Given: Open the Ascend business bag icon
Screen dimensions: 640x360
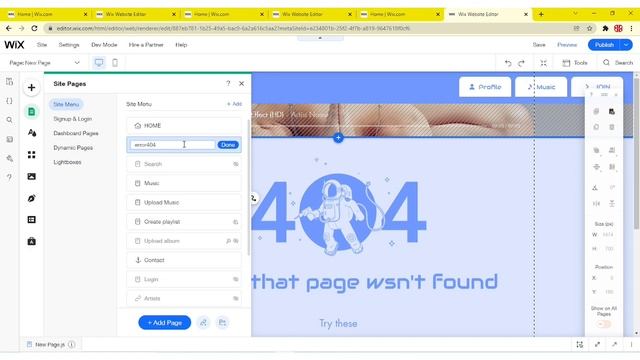Looking at the screenshot, I should click(31, 241).
